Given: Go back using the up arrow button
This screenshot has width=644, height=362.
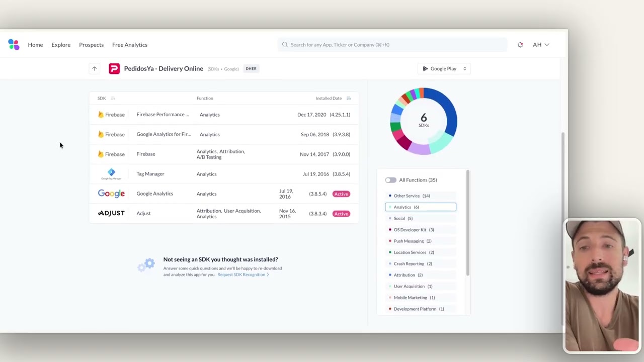Looking at the screenshot, I should [x=94, y=69].
